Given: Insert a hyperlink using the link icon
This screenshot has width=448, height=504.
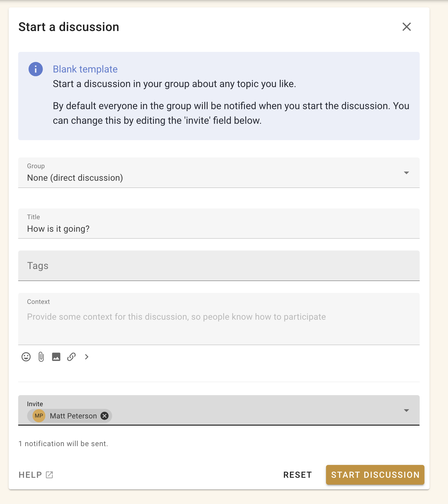Looking at the screenshot, I should (x=71, y=357).
